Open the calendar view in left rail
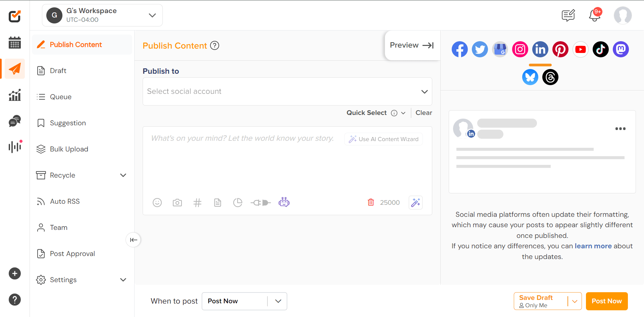 click(x=15, y=43)
